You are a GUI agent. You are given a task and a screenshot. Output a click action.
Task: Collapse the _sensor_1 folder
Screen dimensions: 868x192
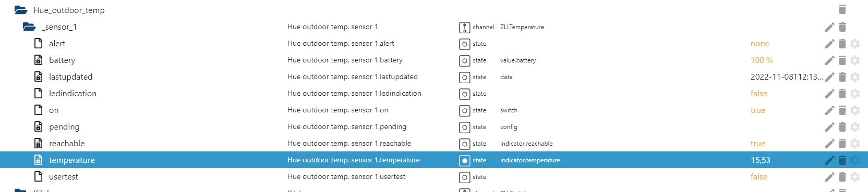(x=29, y=27)
